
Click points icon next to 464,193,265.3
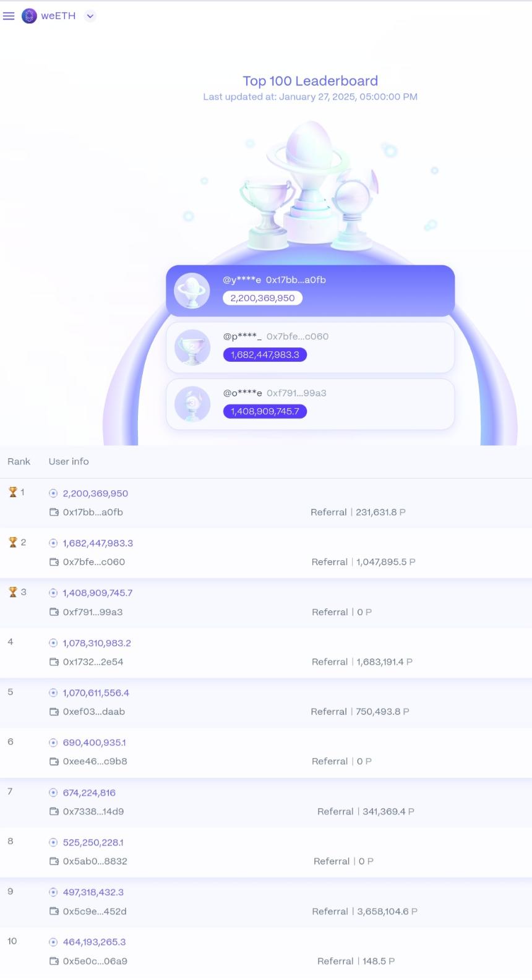coord(53,942)
